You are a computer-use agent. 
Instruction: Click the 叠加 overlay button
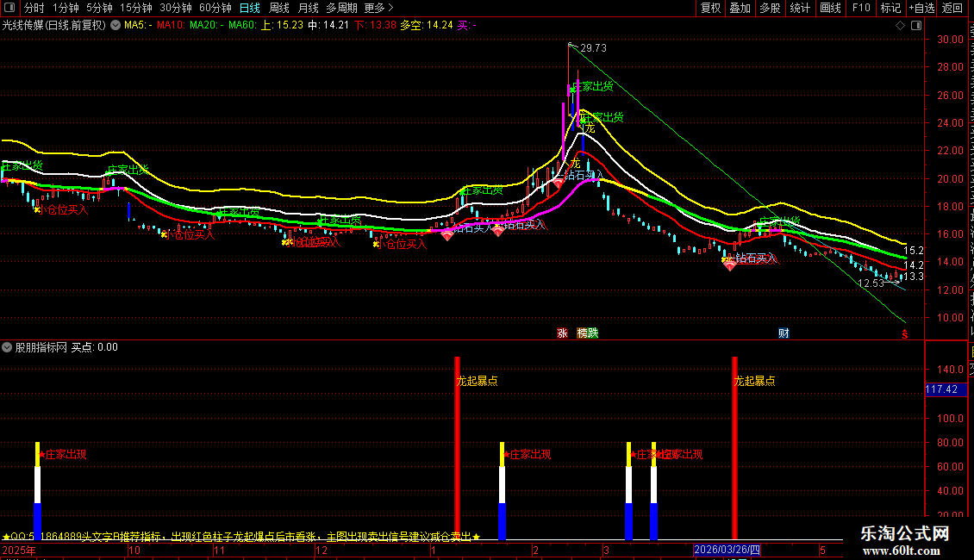(740, 8)
